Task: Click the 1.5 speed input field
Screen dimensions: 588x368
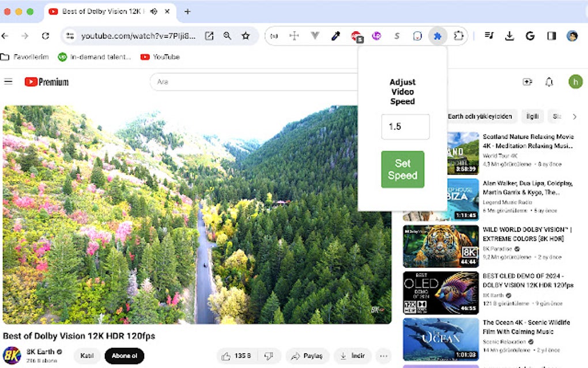Action: [x=405, y=127]
